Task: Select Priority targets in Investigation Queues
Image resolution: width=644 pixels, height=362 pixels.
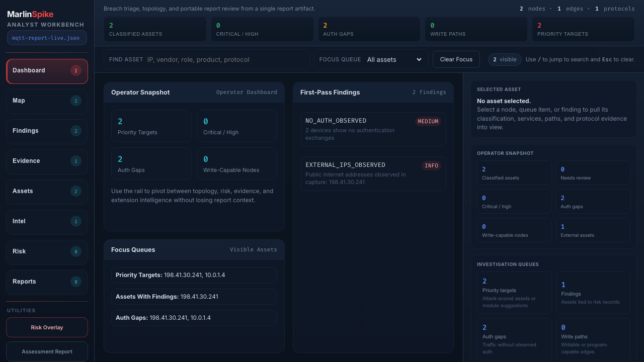Action: [x=514, y=293]
